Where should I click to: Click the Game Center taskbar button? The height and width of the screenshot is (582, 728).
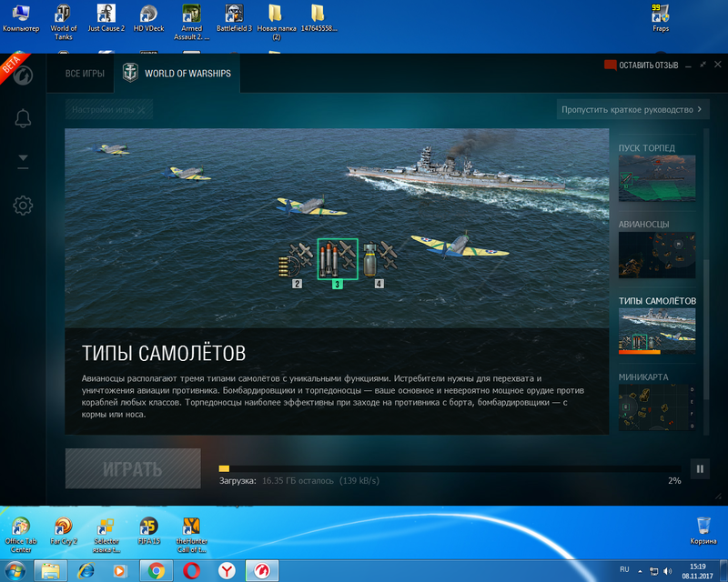(x=262, y=571)
